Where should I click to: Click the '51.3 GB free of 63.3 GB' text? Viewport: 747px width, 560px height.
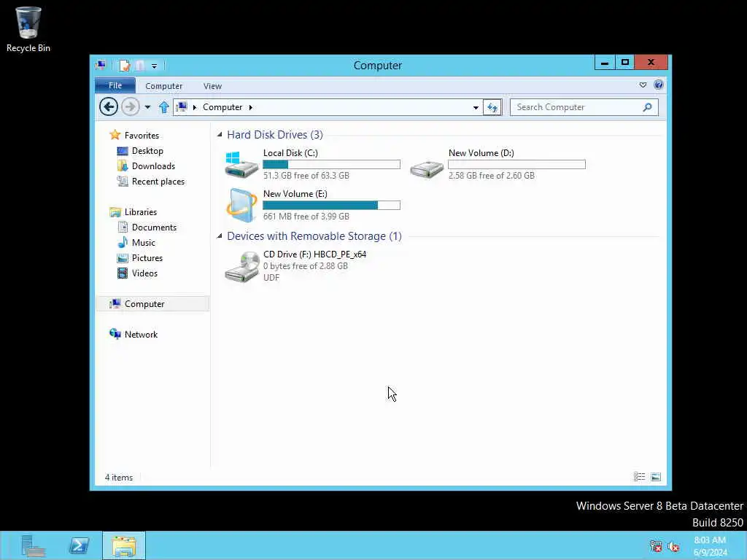tap(306, 176)
